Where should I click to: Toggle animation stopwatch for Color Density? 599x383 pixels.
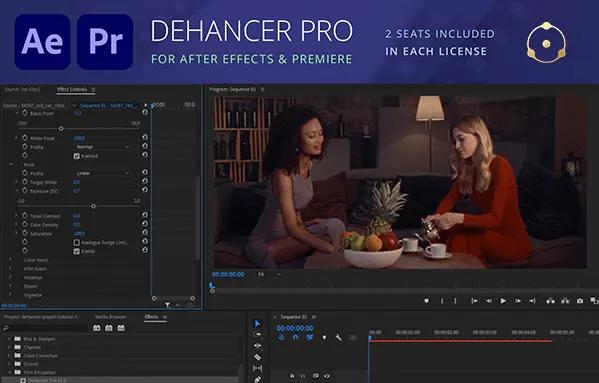tap(25, 224)
